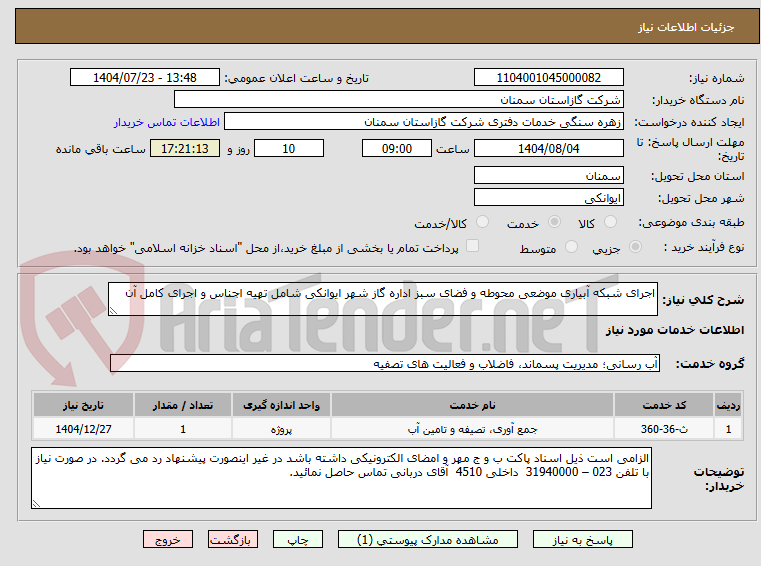Click the گروه خدمت service group field
The width and height of the screenshot is (761, 566).
pos(385,363)
